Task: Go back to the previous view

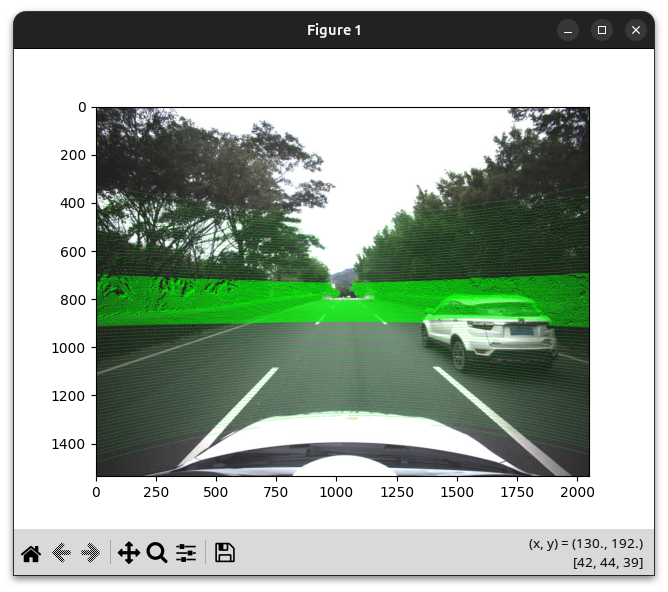Action: pyautogui.click(x=61, y=553)
